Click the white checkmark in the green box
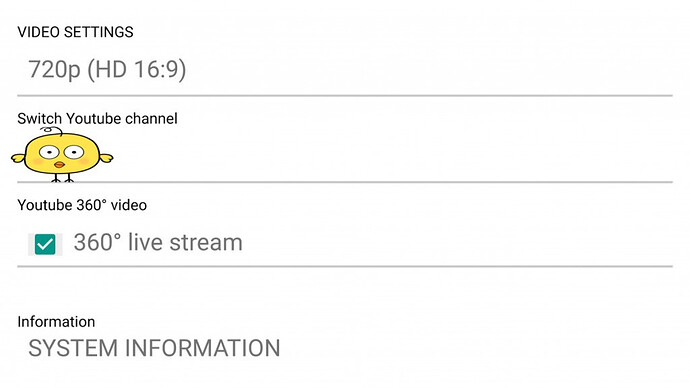The height and width of the screenshot is (388, 690). 45,245
